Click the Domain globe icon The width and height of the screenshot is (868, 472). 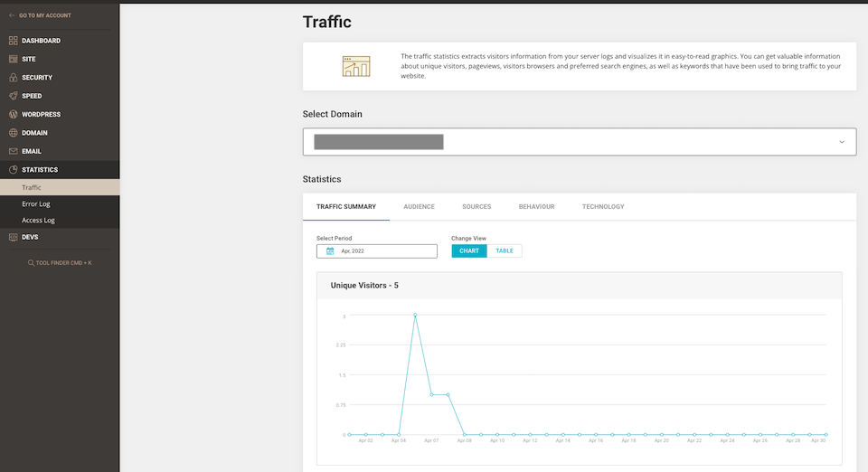[14, 133]
